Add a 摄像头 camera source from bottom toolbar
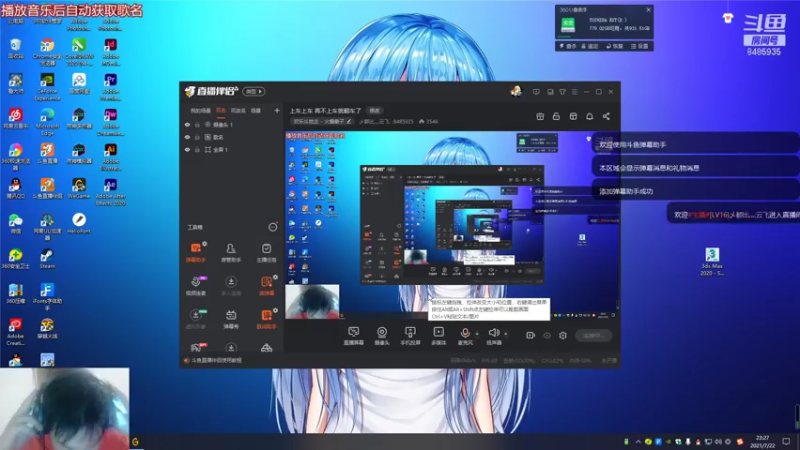Viewport: 800px width, 450px height. 382,336
